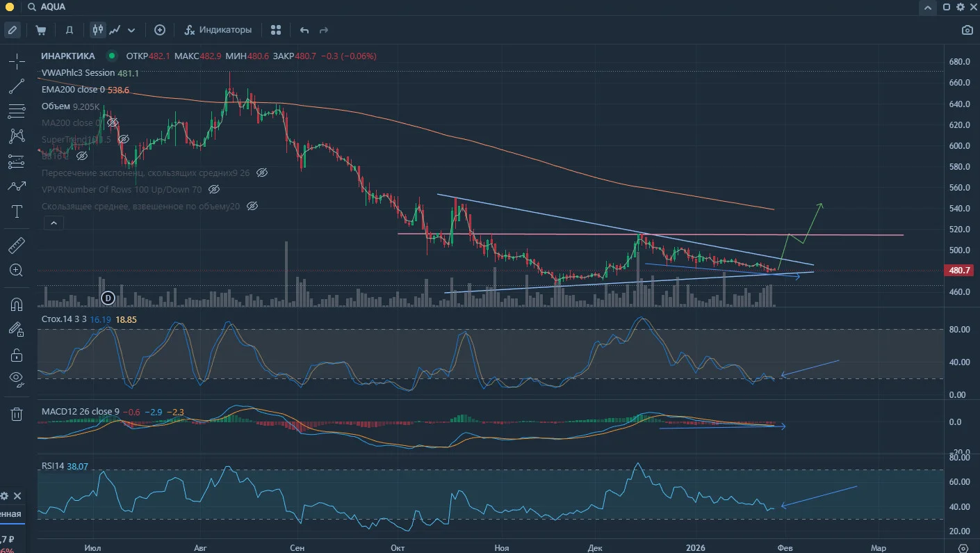Open chart type dropdown chevron in toolbar
Screen dimensions: 980x553
coord(131,30)
